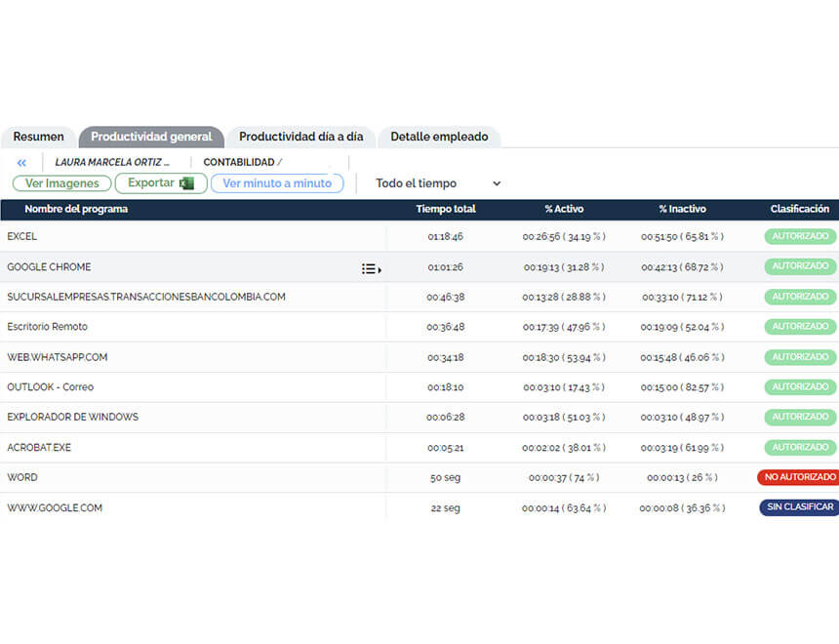Expand the Todo el tiempo dropdown

click(438, 183)
